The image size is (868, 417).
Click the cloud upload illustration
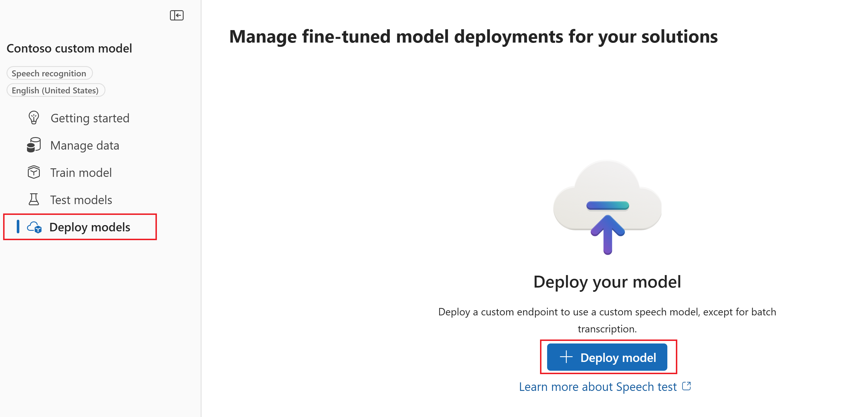click(607, 207)
